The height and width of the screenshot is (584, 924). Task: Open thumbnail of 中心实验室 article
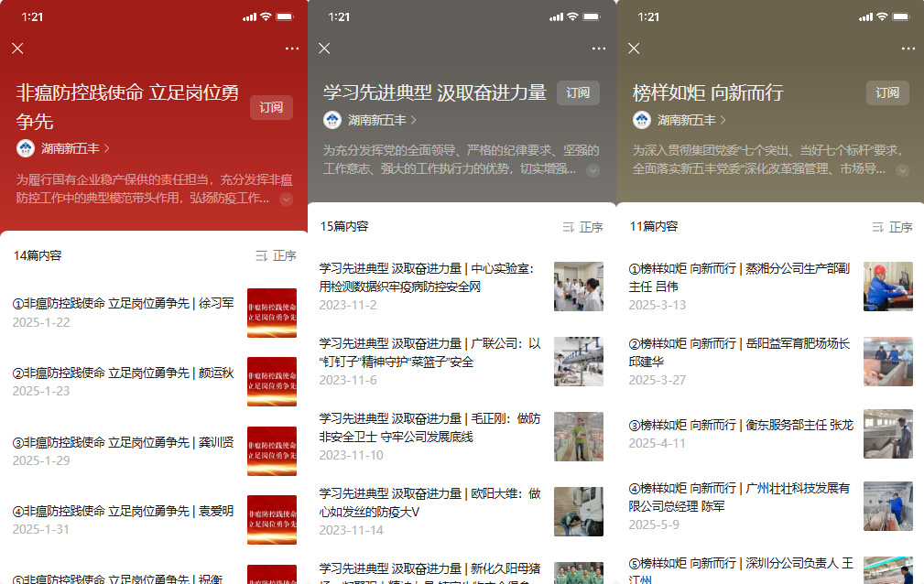tap(579, 287)
